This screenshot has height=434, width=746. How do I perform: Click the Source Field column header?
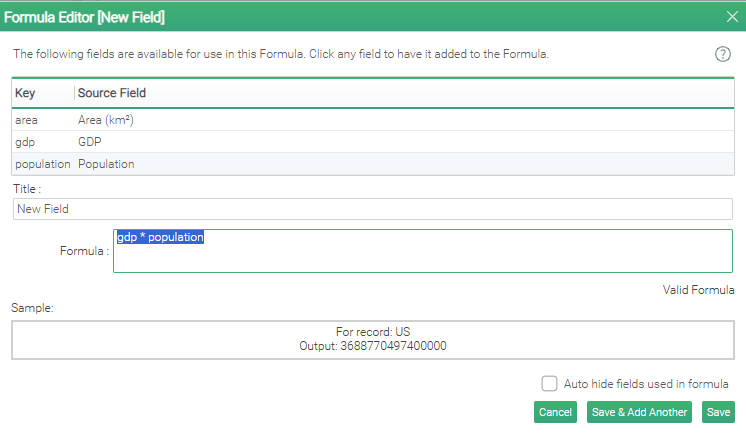(x=112, y=93)
